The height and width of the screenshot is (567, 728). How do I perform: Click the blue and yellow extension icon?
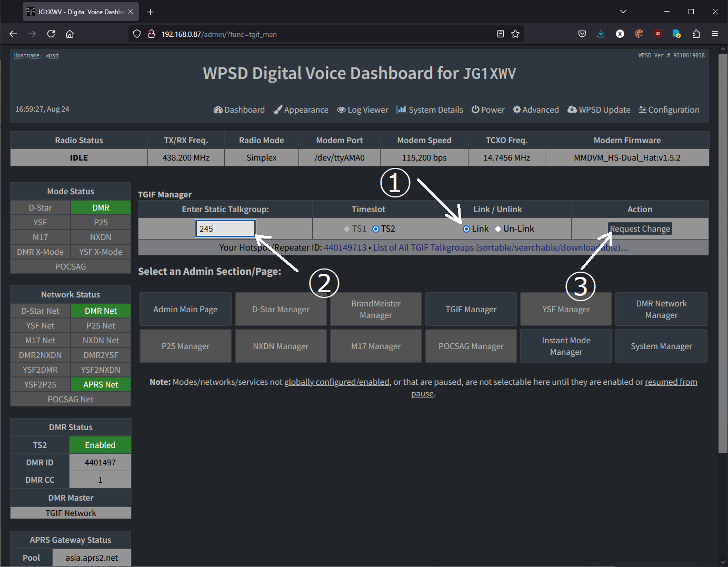click(677, 34)
